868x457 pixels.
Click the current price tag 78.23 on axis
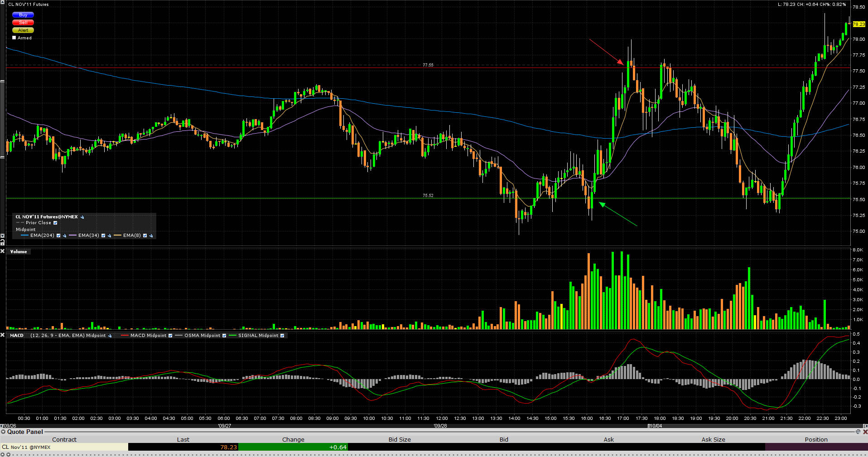[859, 24]
